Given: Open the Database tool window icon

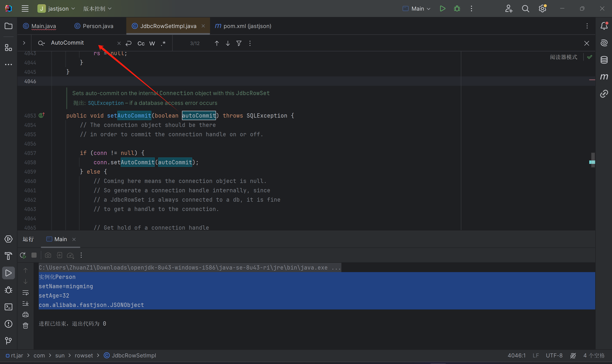Looking at the screenshot, I should (x=604, y=60).
